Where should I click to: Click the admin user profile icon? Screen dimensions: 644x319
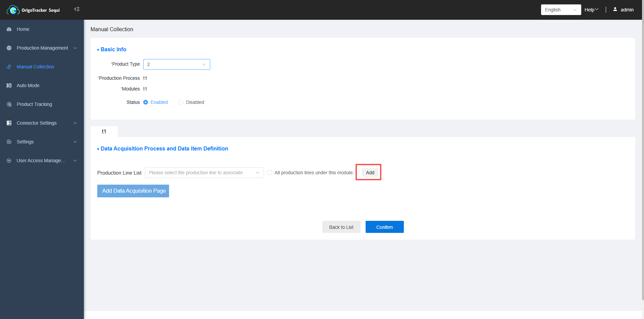click(615, 10)
